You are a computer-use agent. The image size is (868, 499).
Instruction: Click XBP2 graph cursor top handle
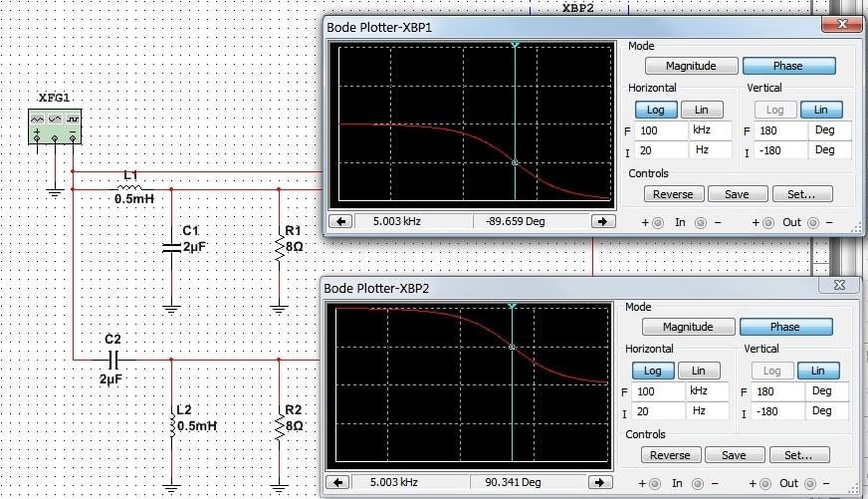512,306
